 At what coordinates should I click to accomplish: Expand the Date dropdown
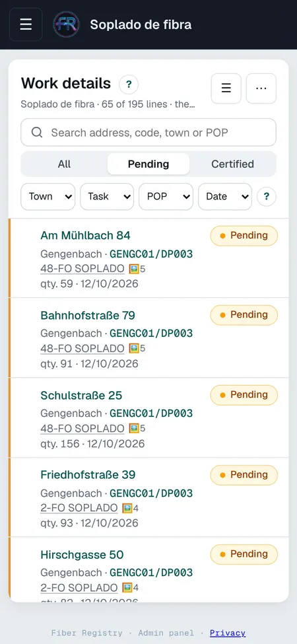coord(225,196)
